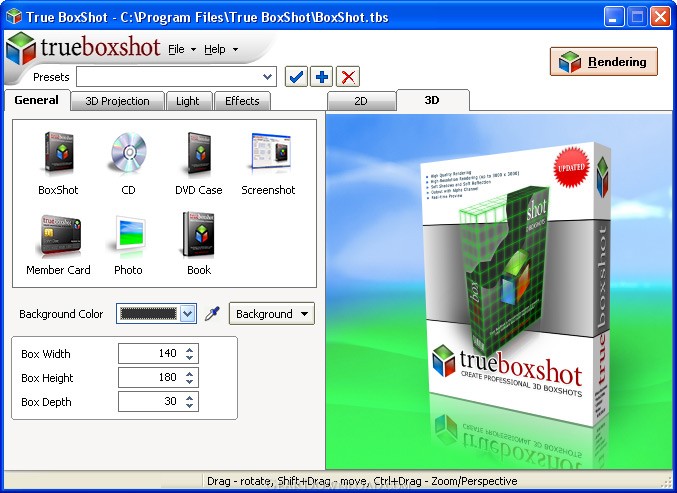Open the Help menu

pyautogui.click(x=221, y=49)
